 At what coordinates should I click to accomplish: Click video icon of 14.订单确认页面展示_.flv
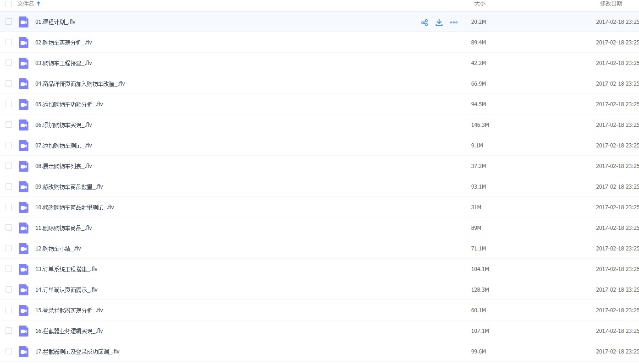(23, 290)
